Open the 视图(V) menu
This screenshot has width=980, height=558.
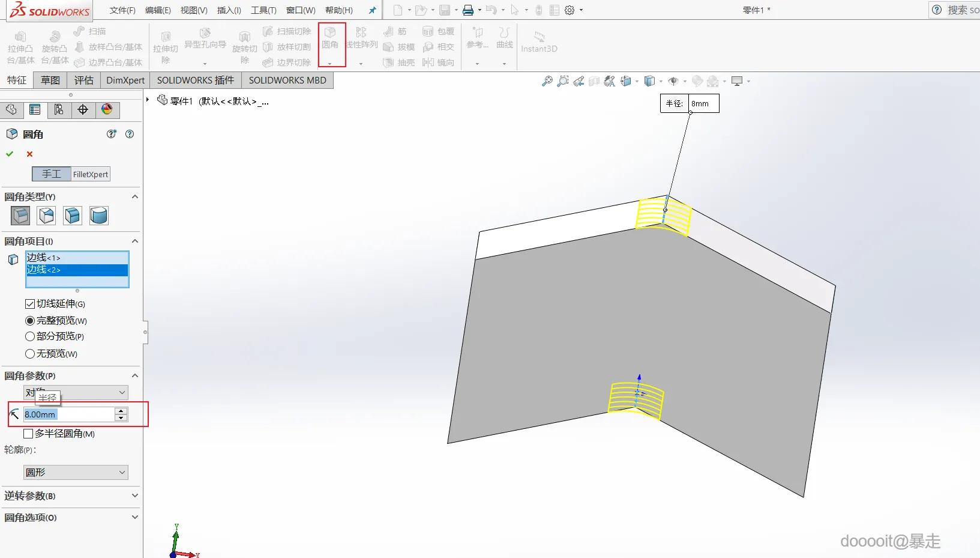click(x=194, y=10)
